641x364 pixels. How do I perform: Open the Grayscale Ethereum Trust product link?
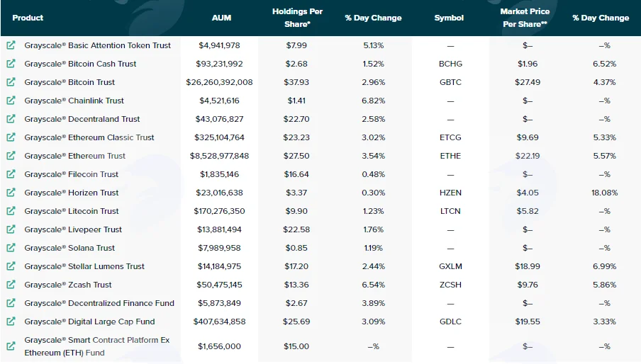(x=75, y=156)
